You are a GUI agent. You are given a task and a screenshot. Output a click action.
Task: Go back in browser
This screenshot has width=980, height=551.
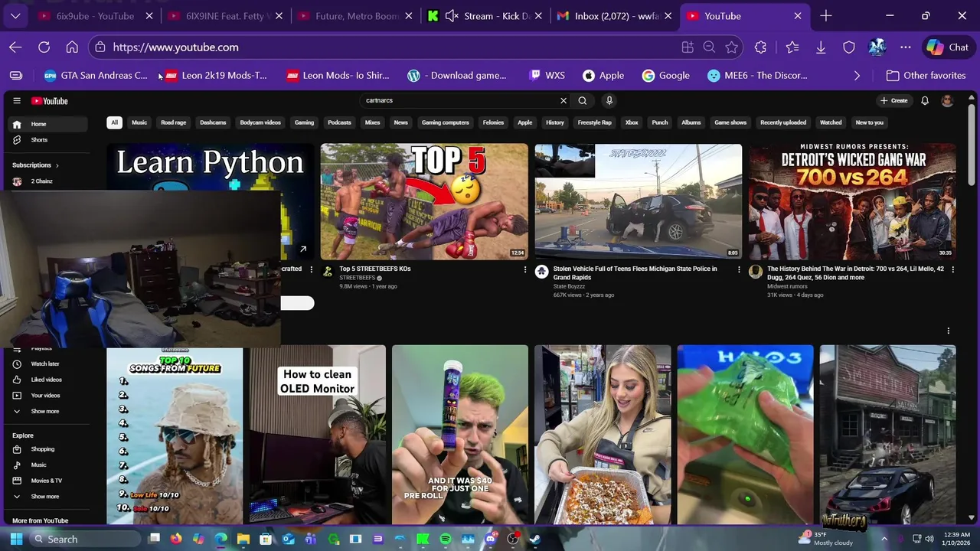click(15, 47)
